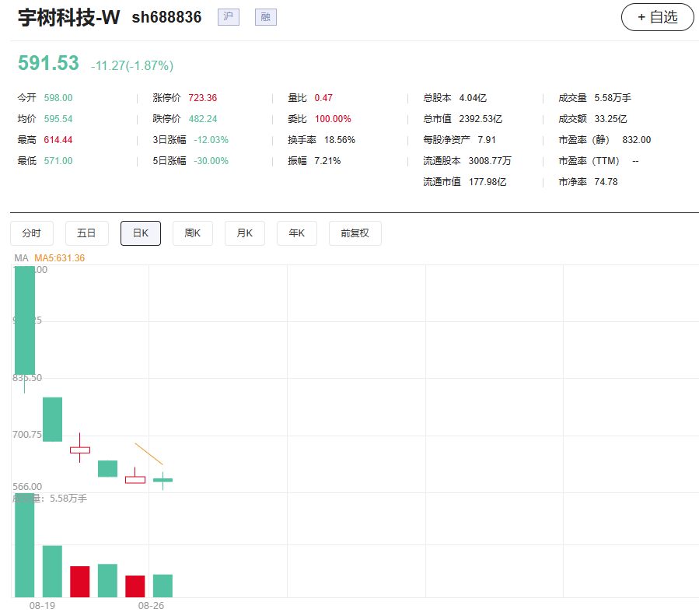
Task: Select the 日K chart tab
Action: point(141,233)
